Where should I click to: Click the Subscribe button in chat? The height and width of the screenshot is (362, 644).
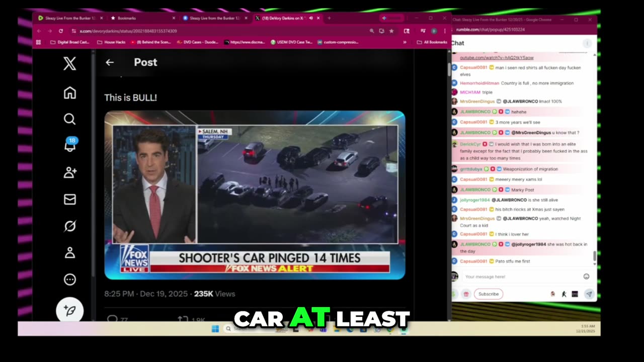489,294
